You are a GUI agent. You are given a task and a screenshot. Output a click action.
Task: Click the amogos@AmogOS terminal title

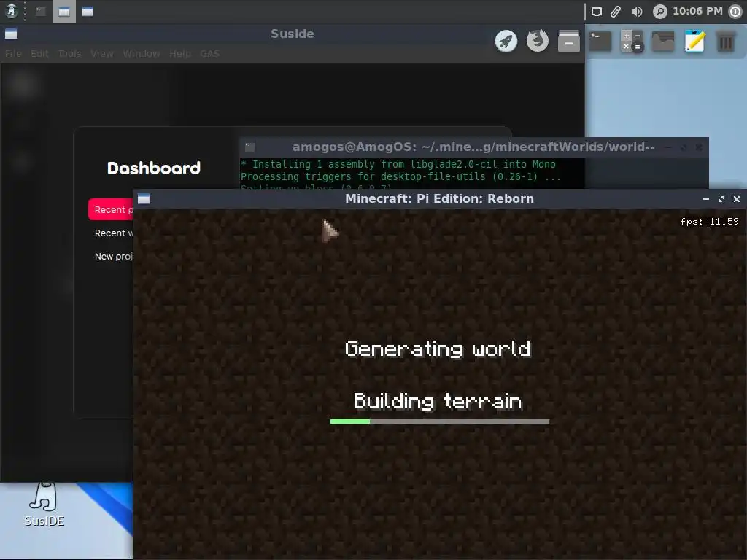pyautogui.click(x=473, y=147)
